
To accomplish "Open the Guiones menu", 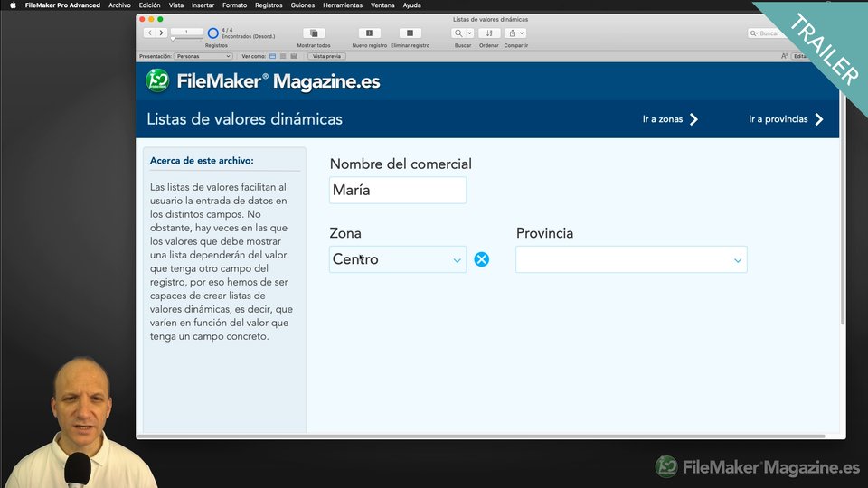I will [303, 5].
